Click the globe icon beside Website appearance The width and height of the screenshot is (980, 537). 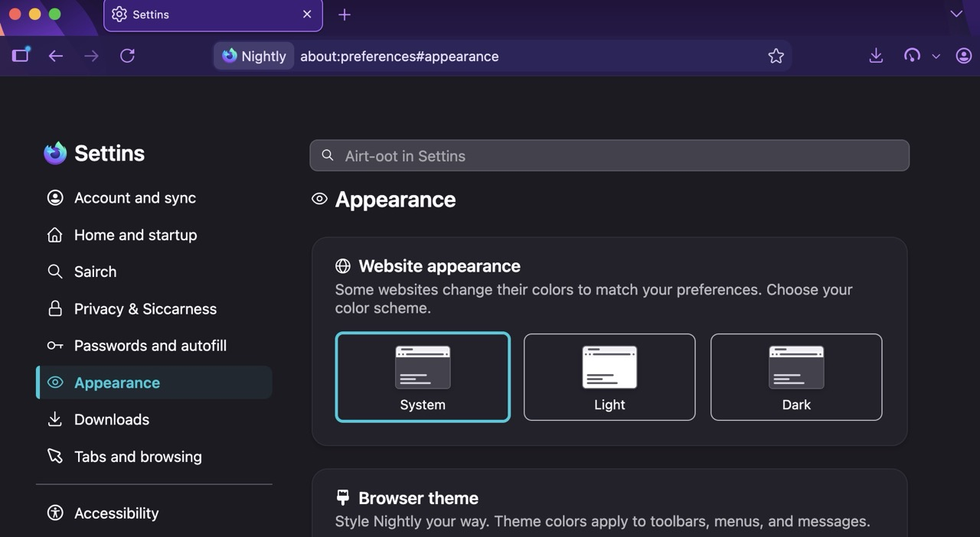point(343,266)
